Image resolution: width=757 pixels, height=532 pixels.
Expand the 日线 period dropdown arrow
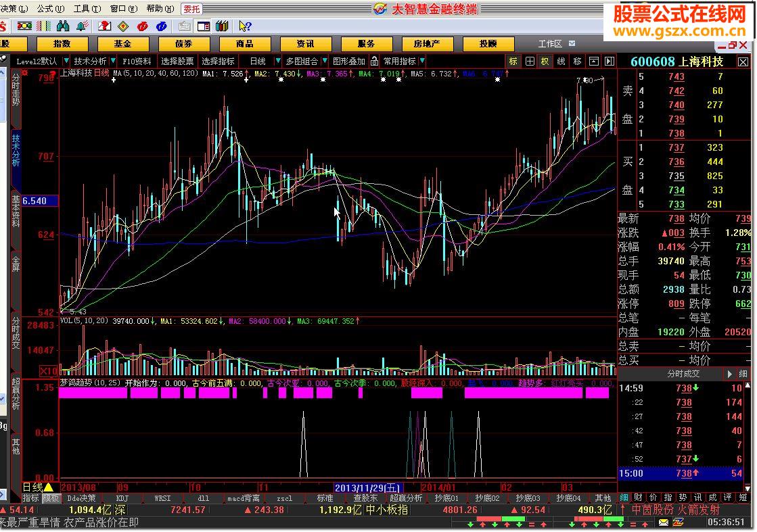point(277,62)
